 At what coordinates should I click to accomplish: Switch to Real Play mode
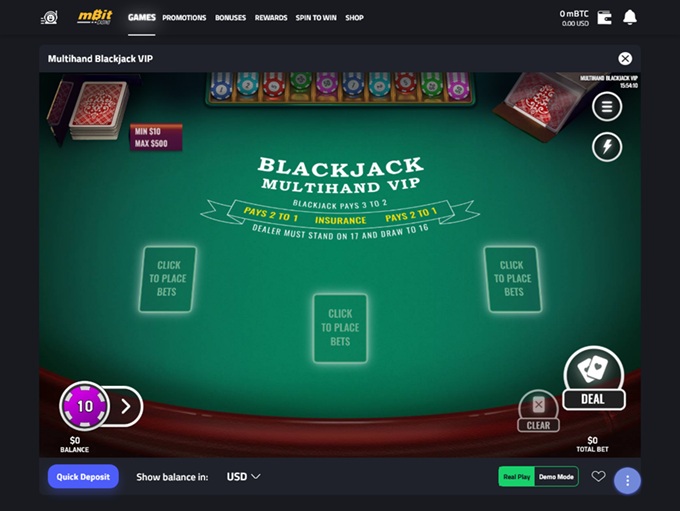(517, 477)
